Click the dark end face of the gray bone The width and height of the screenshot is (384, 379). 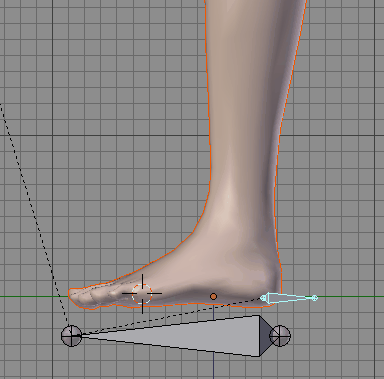point(265,336)
